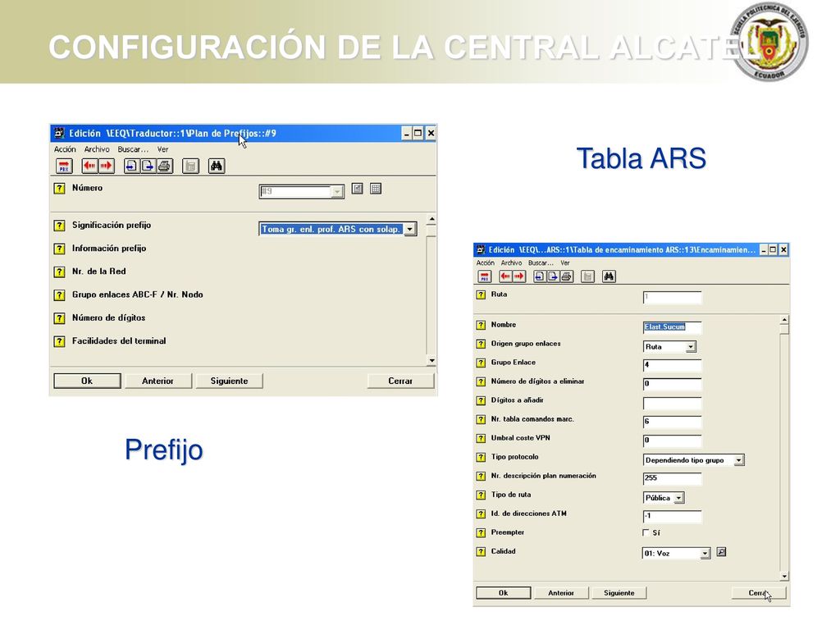The image size is (840, 630).
Task: Click the Id. de direcciones ATM field
Action: click(x=672, y=517)
